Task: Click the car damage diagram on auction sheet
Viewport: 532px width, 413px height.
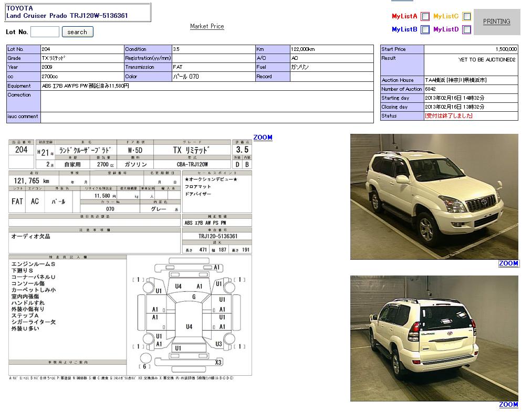Action: pos(189,315)
